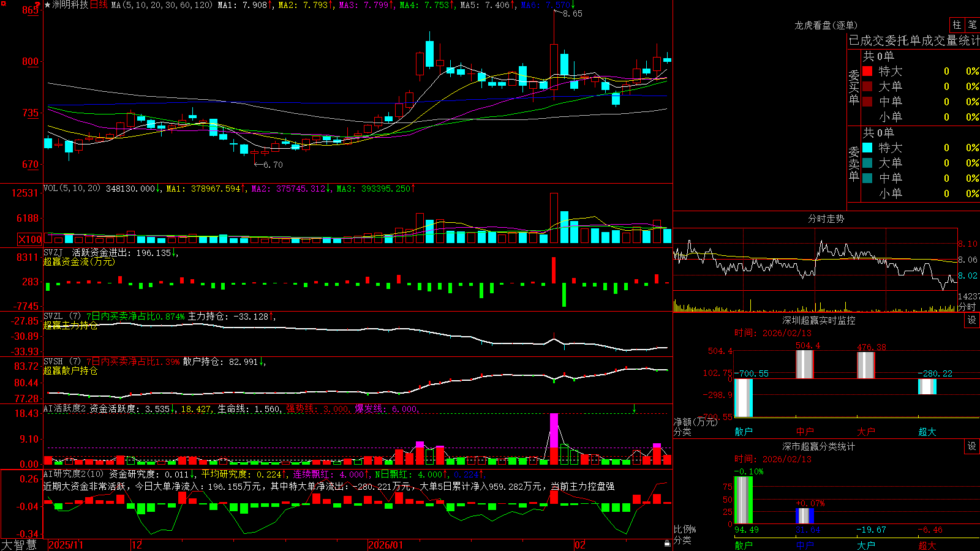Select 超大 category in 深圳超赢实时监控
This screenshot has width=980, height=551.
point(927,432)
